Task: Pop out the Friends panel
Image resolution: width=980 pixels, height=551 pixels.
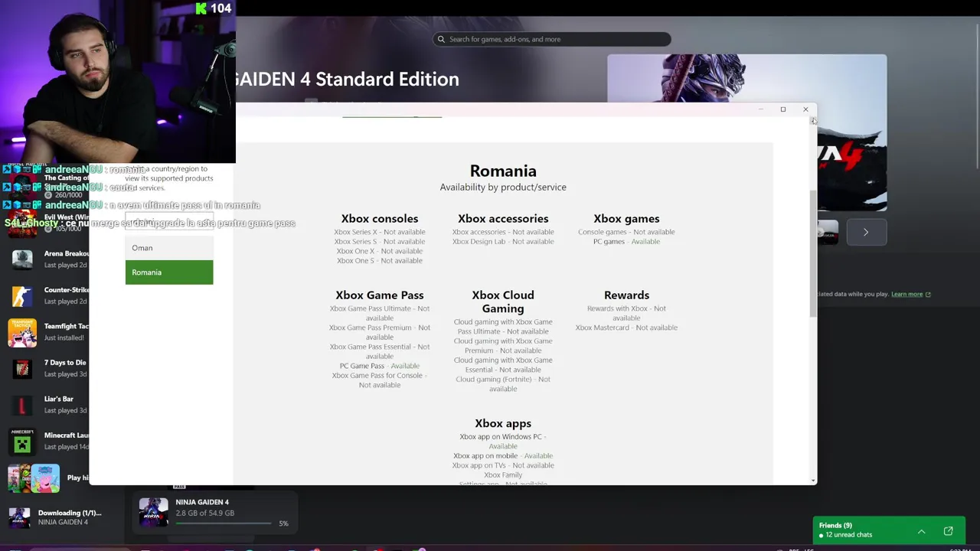Action: coord(948,531)
